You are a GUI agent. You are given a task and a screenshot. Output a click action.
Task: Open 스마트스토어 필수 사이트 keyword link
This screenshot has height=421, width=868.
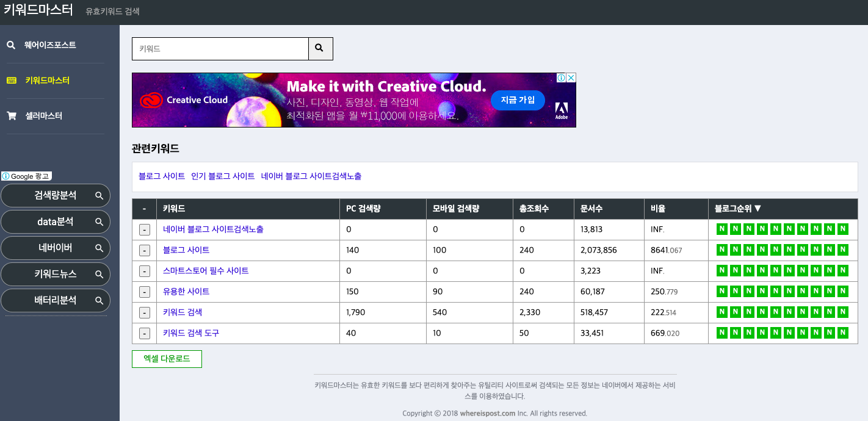point(206,271)
